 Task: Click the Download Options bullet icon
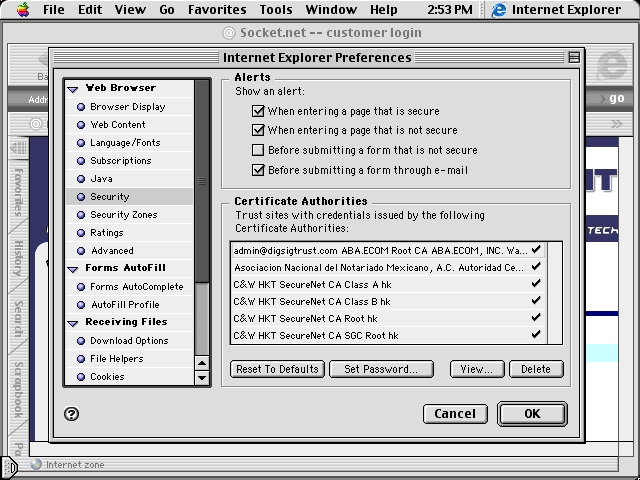click(x=81, y=341)
